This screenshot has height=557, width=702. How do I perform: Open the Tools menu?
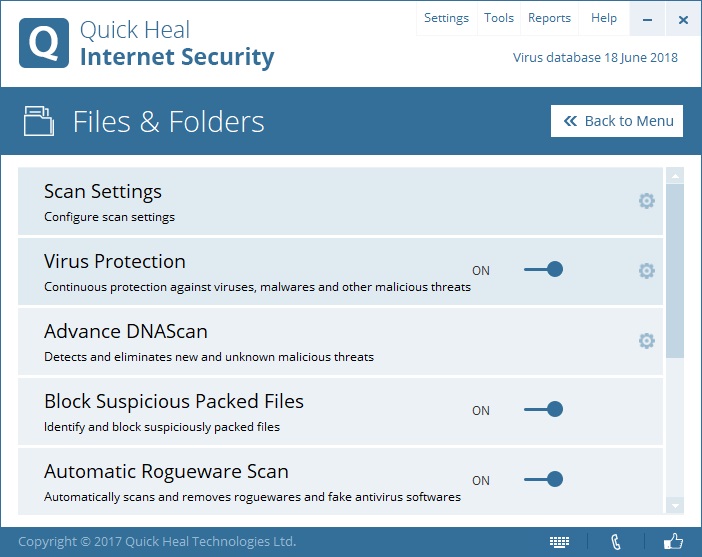point(499,18)
